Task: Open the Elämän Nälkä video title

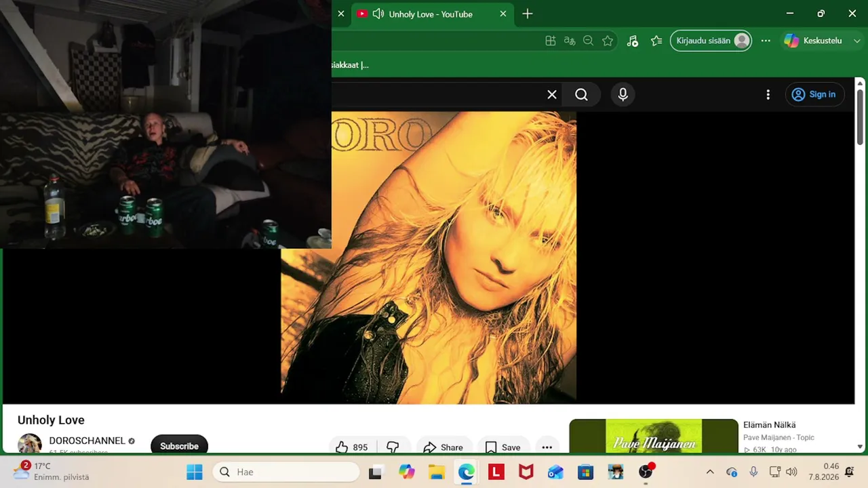Action: tap(770, 425)
